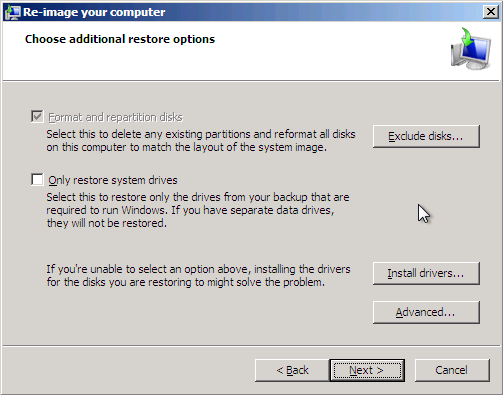Click the 'Format and repartition disks' label
The width and height of the screenshot is (503, 395).
(115, 117)
